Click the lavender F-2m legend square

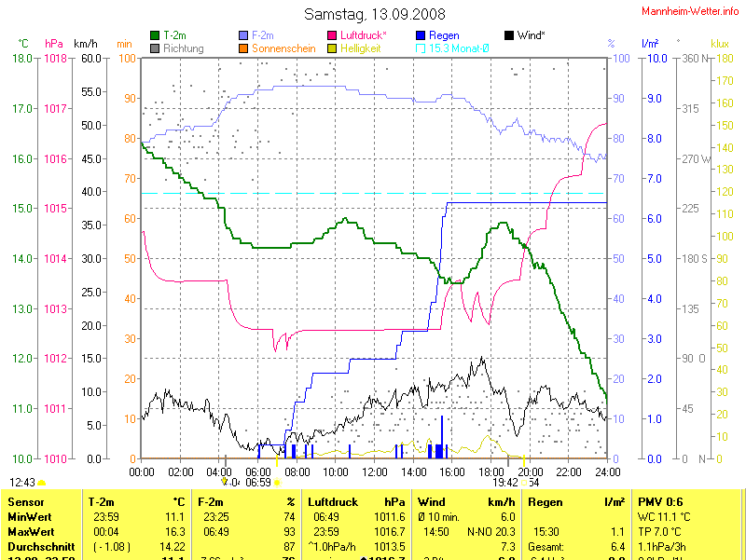pyautogui.click(x=243, y=35)
